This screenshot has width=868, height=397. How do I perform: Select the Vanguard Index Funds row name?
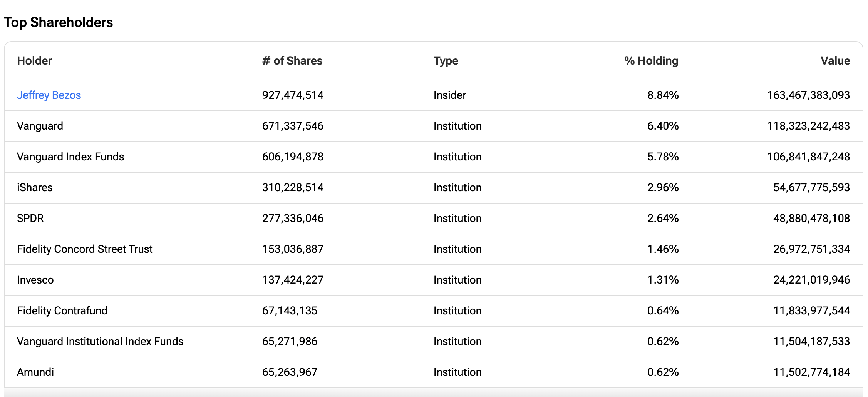(x=70, y=157)
